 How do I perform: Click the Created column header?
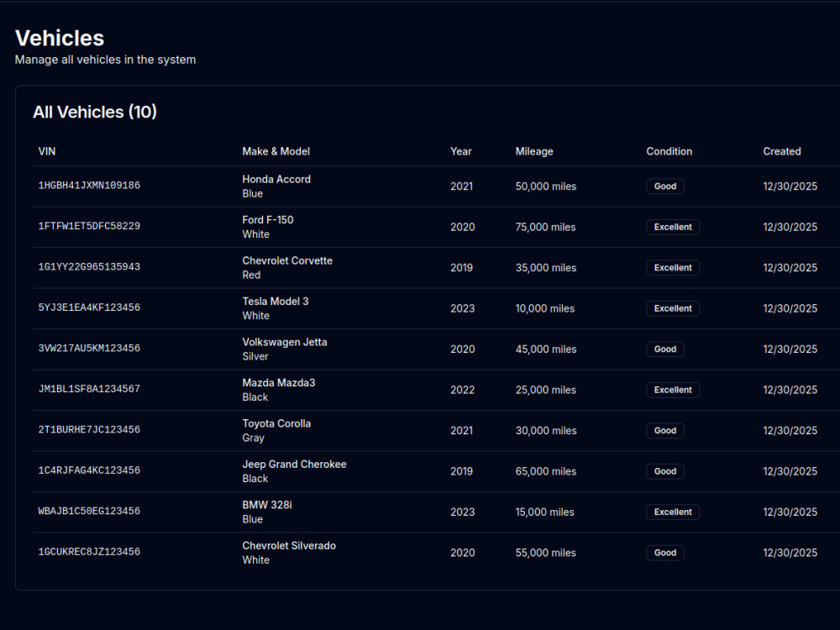point(781,151)
